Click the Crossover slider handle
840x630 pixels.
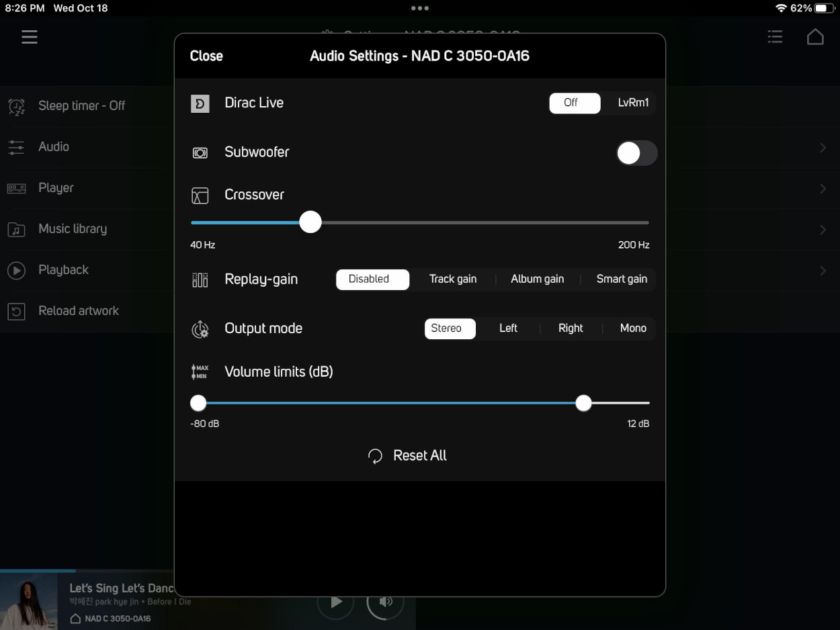pos(310,222)
